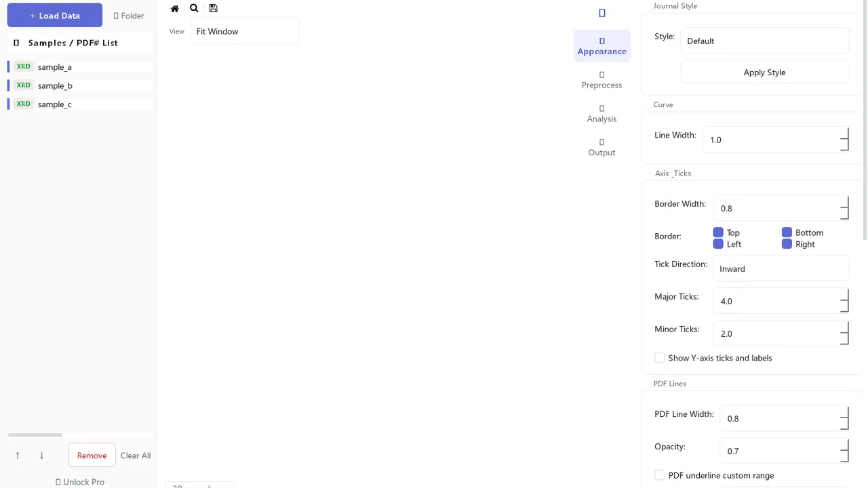The width and height of the screenshot is (868, 488).
Task: Click the Apply Style button
Action: click(765, 73)
